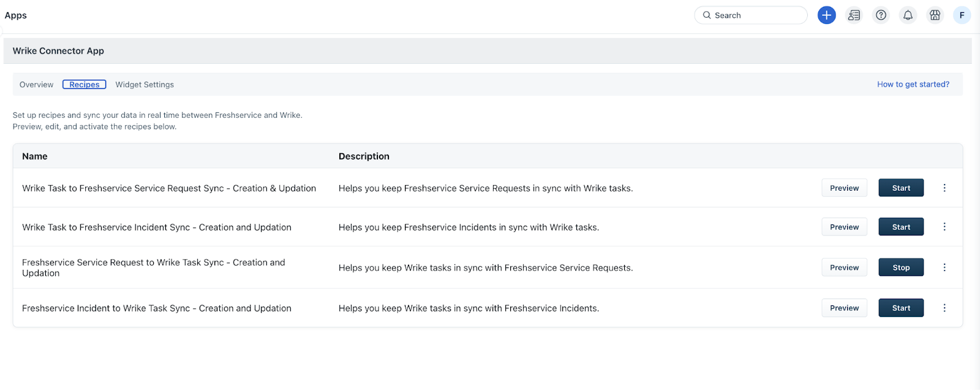
Task: Click the blue plus create-new icon
Action: coord(826,15)
